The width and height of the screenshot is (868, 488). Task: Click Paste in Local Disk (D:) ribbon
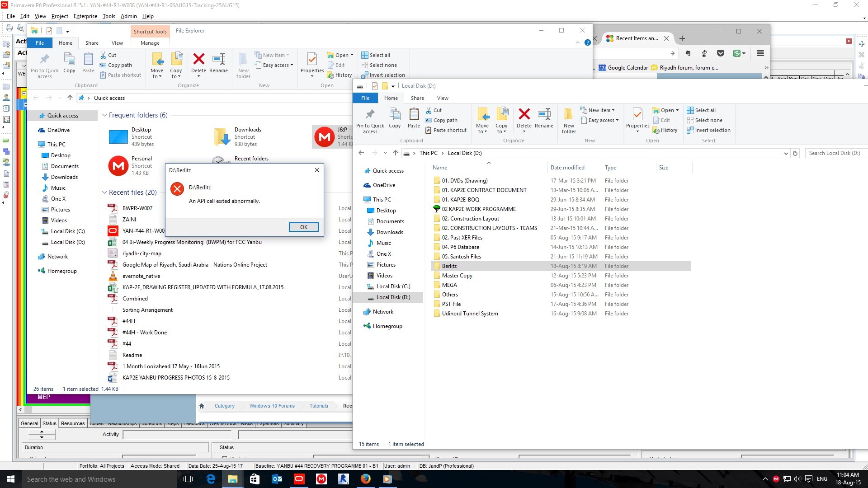(x=414, y=118)
